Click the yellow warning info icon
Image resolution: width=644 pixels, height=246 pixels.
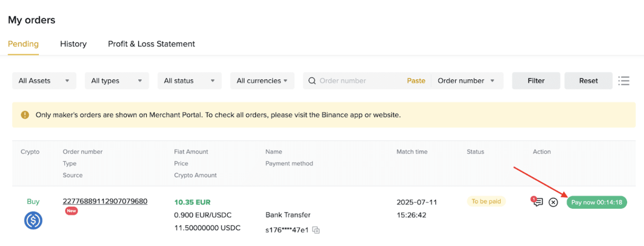[25, 115]
